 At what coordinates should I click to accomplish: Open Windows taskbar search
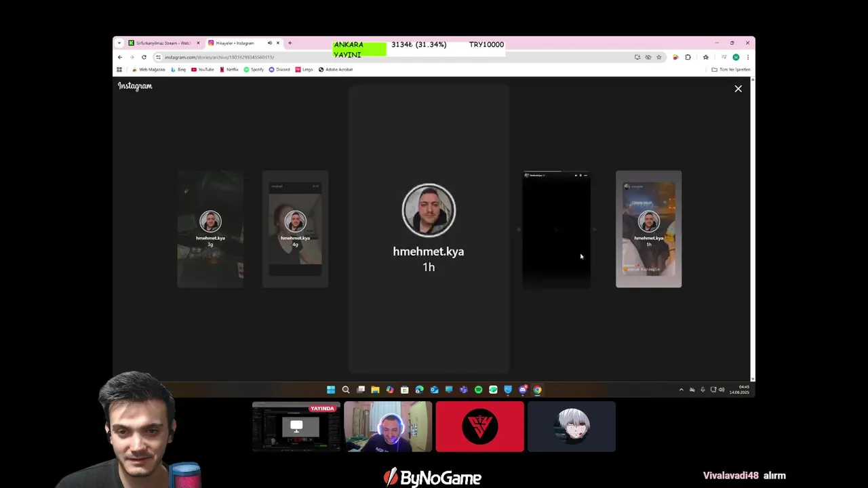(346, 390)
